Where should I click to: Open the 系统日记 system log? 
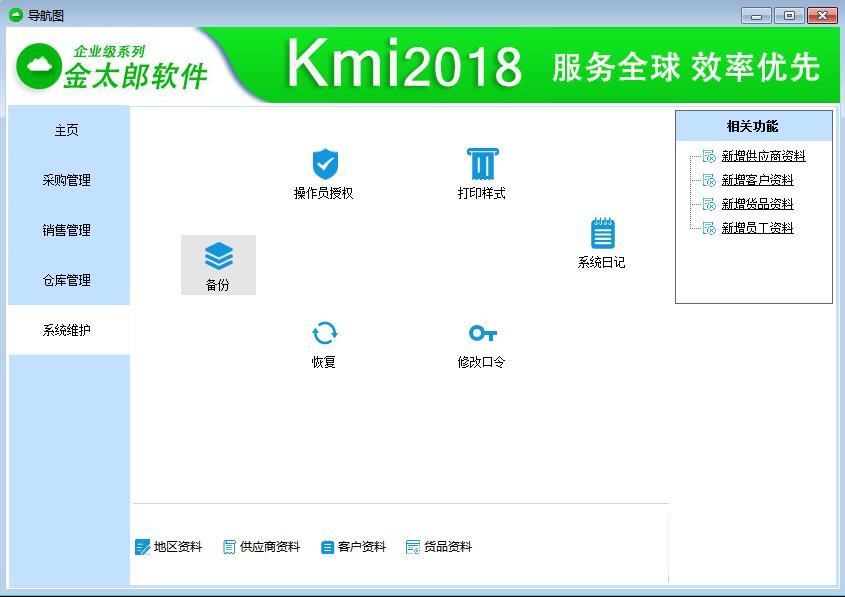(x=601, y=245)
